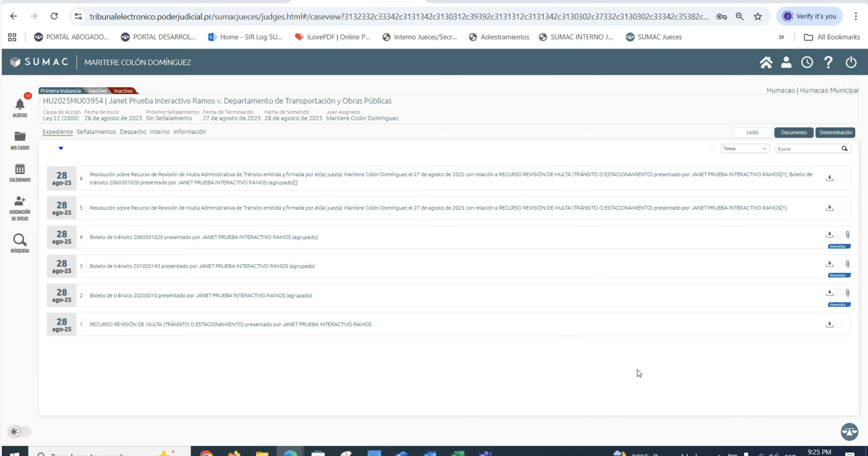Expand hidden bookmarks chevron

click(781, 37)
